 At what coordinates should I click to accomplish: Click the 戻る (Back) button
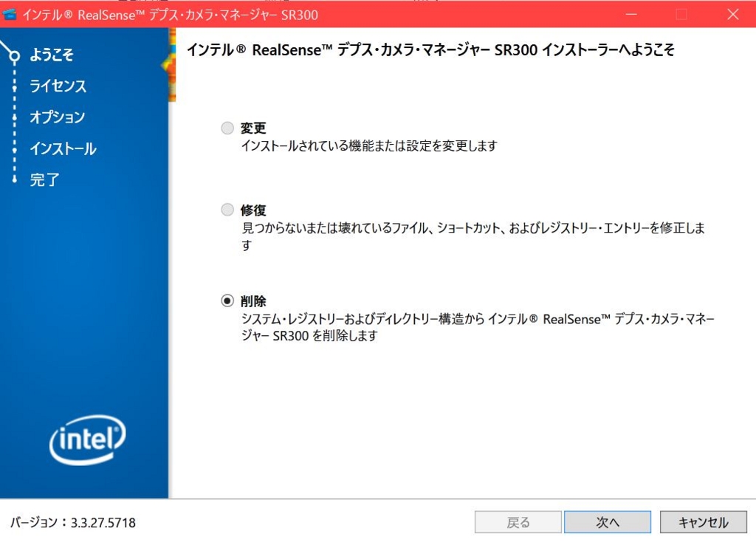[518, 522]
